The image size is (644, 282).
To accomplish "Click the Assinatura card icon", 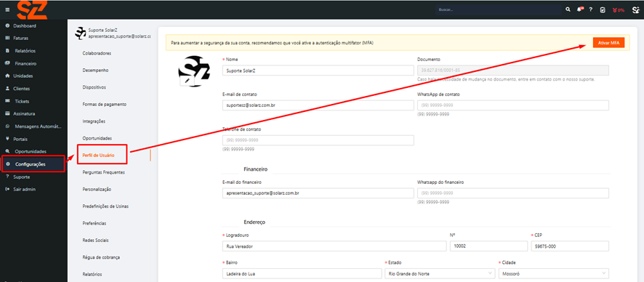I will tap(7, 113).
